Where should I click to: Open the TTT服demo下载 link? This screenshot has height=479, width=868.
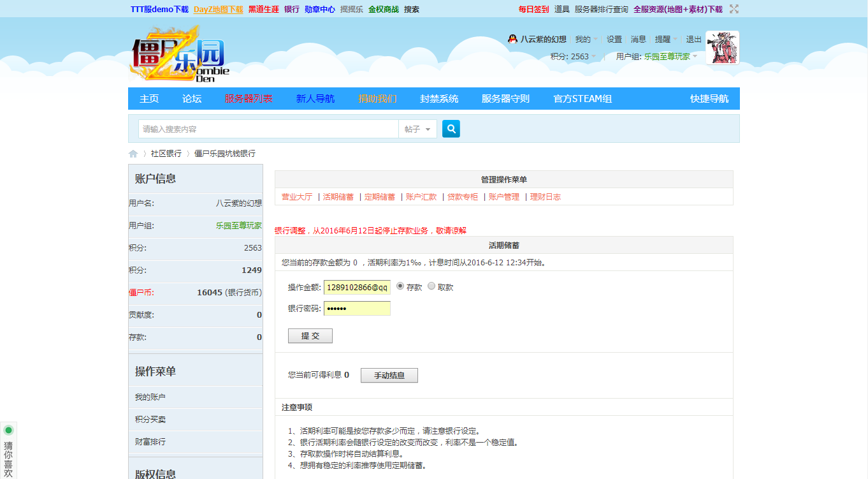159,10
